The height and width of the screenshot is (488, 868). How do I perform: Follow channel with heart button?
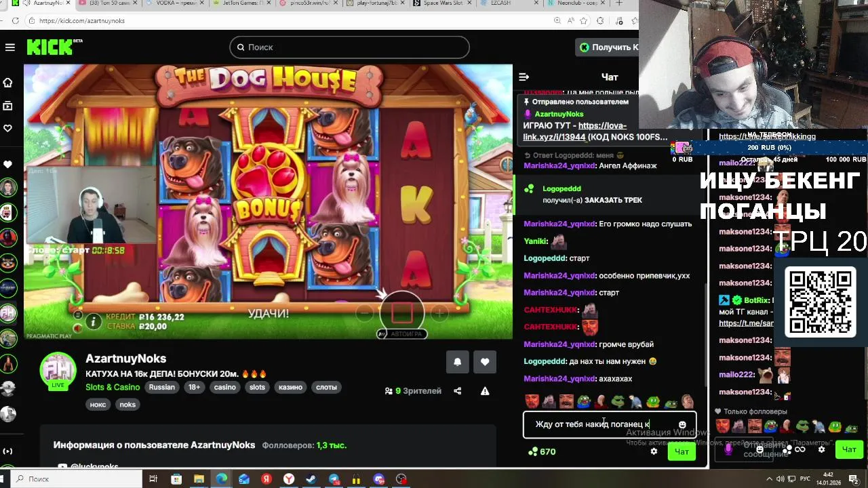[485, 362]
